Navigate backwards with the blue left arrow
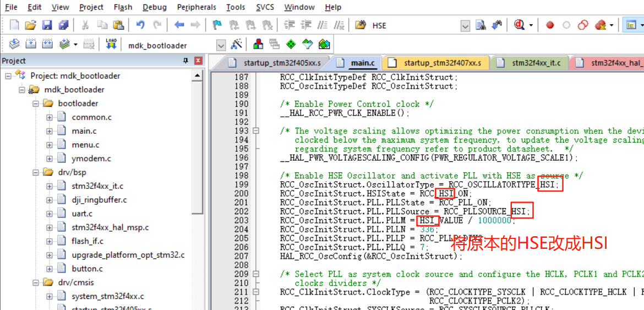The width and height of the screenshot is (644, 310). [179, 25]
